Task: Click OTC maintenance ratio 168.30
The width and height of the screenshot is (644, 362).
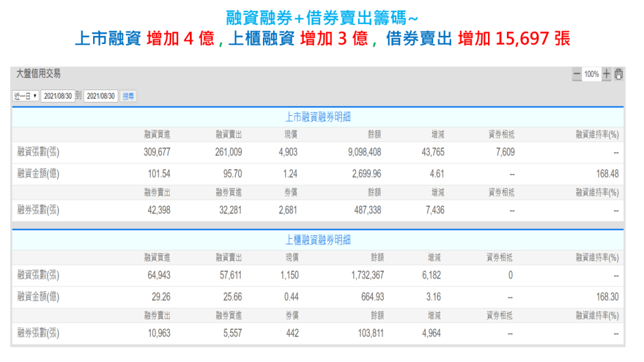Action: click(x=607, y=297)
